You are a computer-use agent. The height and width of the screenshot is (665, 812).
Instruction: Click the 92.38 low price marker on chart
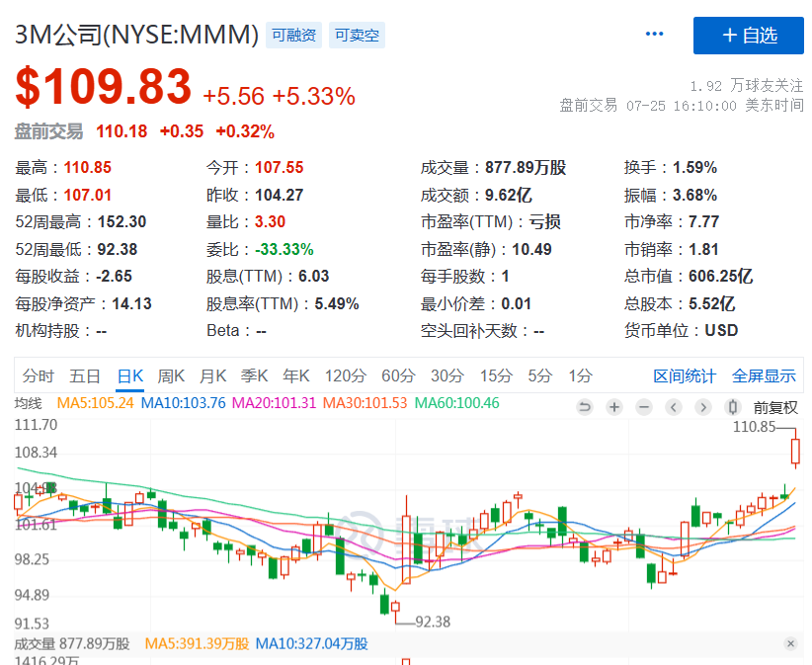(x=433, y=622)
